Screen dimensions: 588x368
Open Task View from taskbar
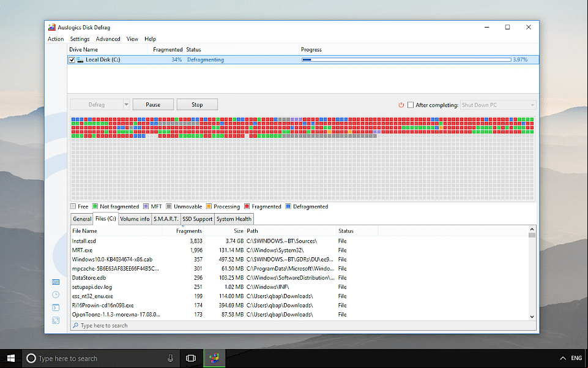click(191, 358)
